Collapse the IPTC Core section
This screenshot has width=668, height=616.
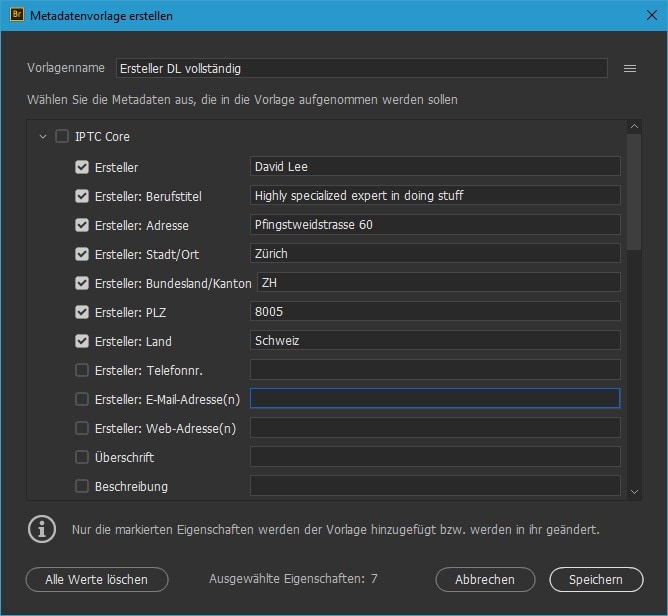pos(42,137)
